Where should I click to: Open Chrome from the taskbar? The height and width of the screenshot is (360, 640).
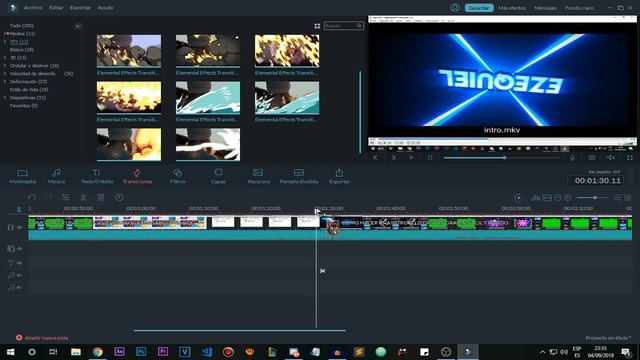point(98,351)
